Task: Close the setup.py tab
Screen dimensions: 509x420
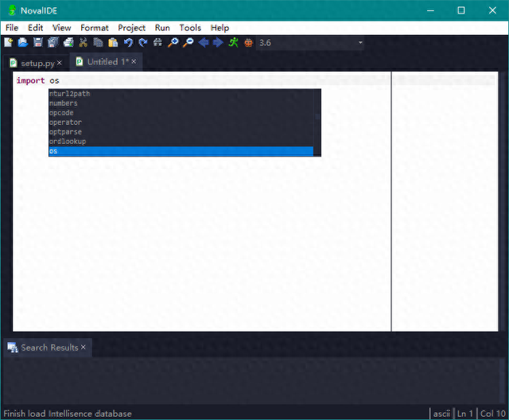Action: pyautogui.click(x=60, y=63)
